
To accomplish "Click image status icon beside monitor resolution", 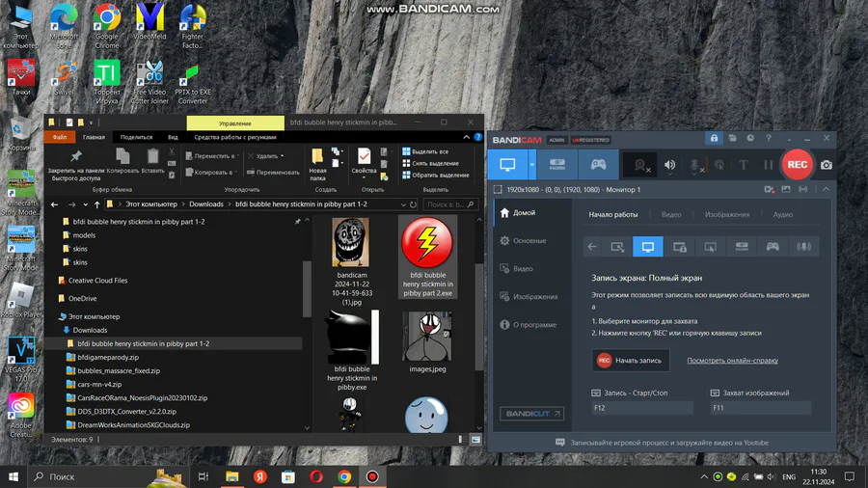I will (x=786, y=189).
